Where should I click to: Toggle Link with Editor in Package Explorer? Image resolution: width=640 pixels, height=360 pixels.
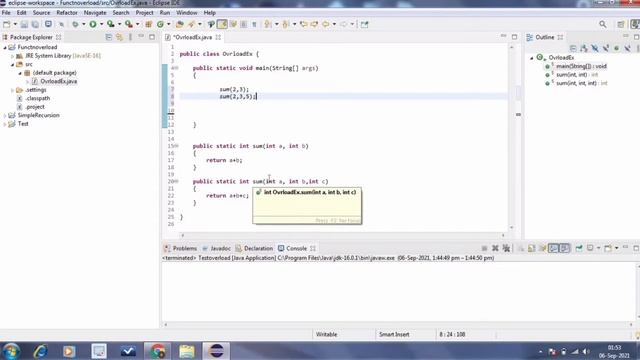[x=120, y=37]
